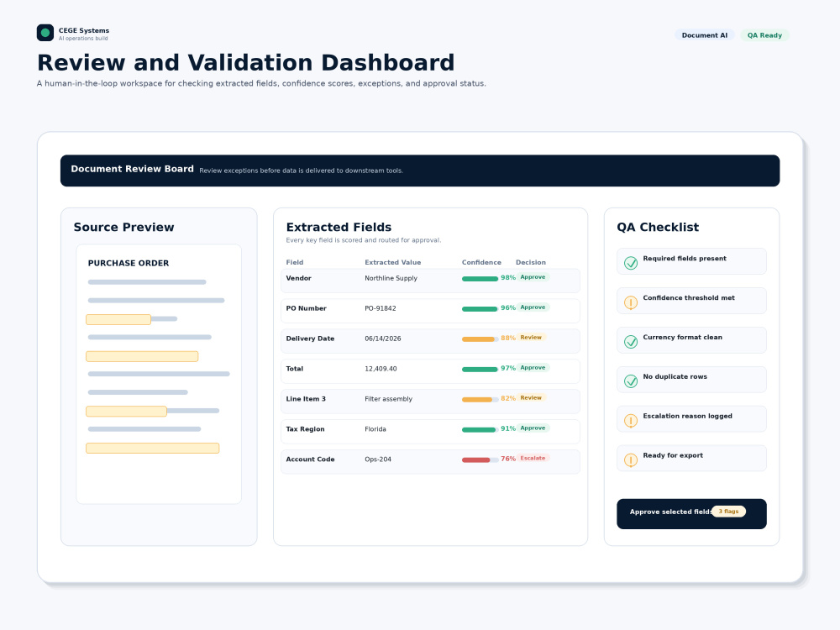This screenshot has height=630, width=840.
Task: Click the Tax Region field name
Action: click(306, 429)
